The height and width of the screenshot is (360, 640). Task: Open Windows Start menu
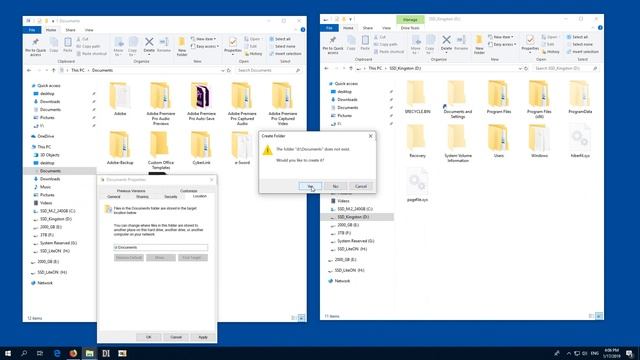click(x=8, y=353)
